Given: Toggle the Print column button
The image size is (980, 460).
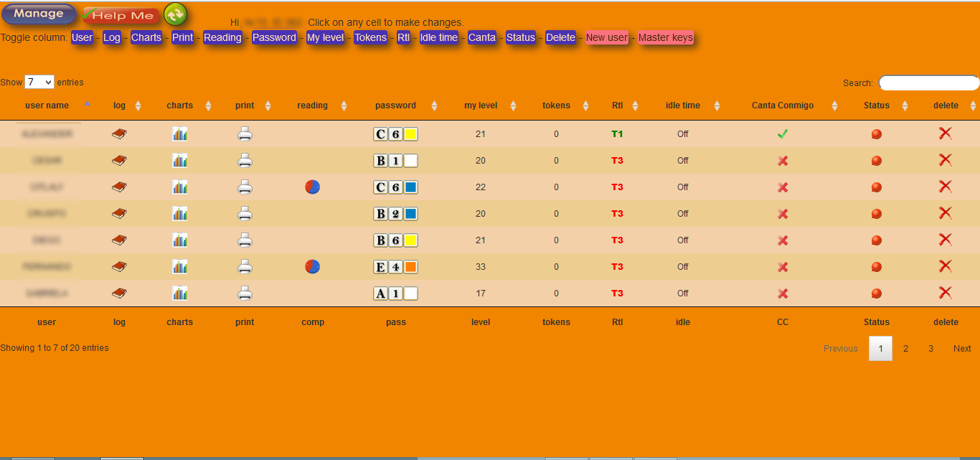Looking at the screenshot, I should click(x=183, y=37).
